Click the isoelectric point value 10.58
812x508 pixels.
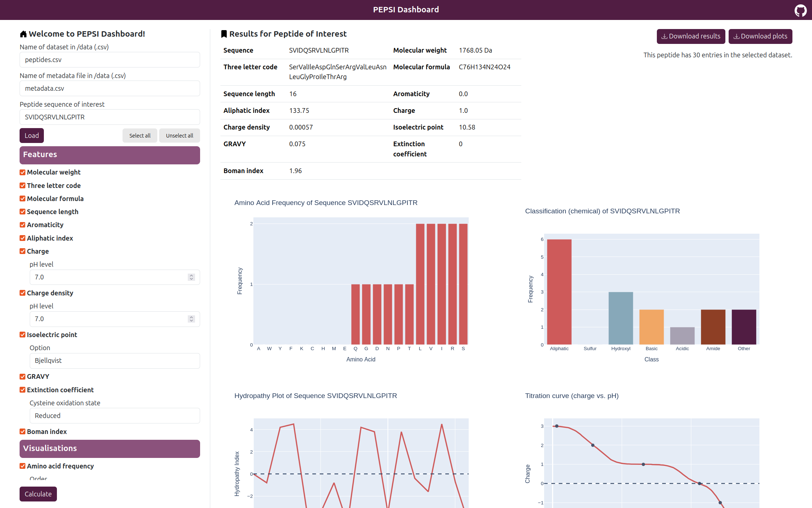tap(467, 127)
